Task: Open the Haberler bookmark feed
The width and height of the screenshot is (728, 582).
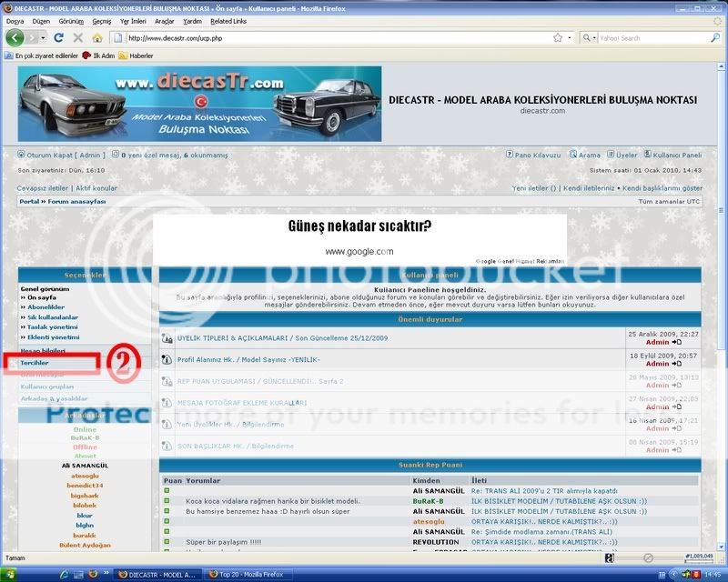Action: (x=136, y=55)
